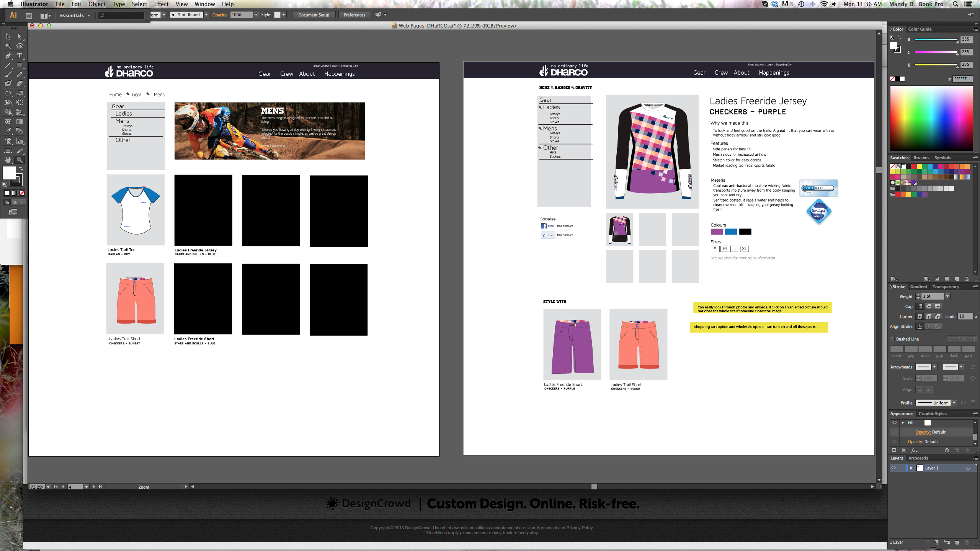Click the Preferences button
980x551 pixels.
pos(354,15)
